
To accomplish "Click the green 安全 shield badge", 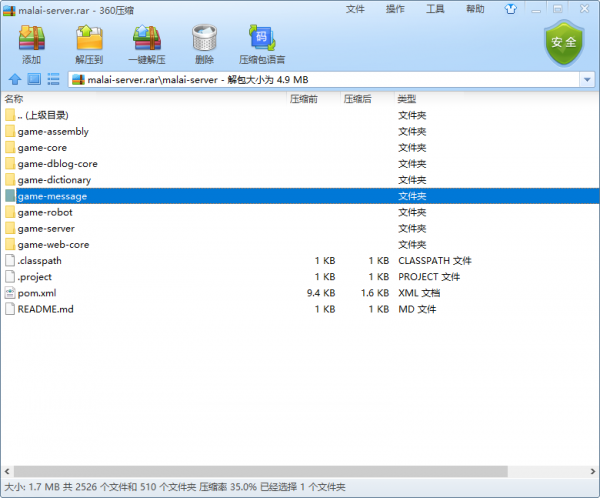I will point(564,43).
